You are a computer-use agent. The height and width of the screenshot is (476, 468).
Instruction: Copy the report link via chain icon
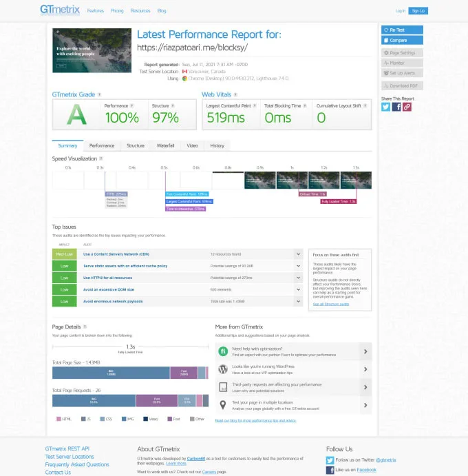(x=407, y=107)
